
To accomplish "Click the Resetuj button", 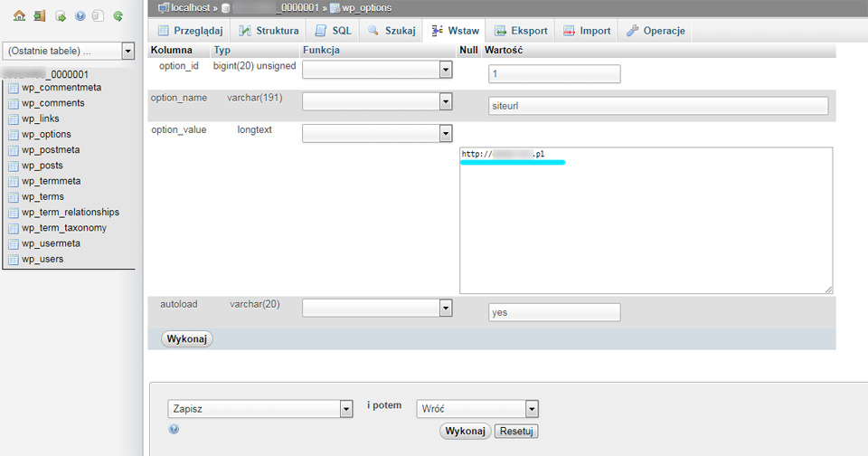I will click(x=516, y=431).
